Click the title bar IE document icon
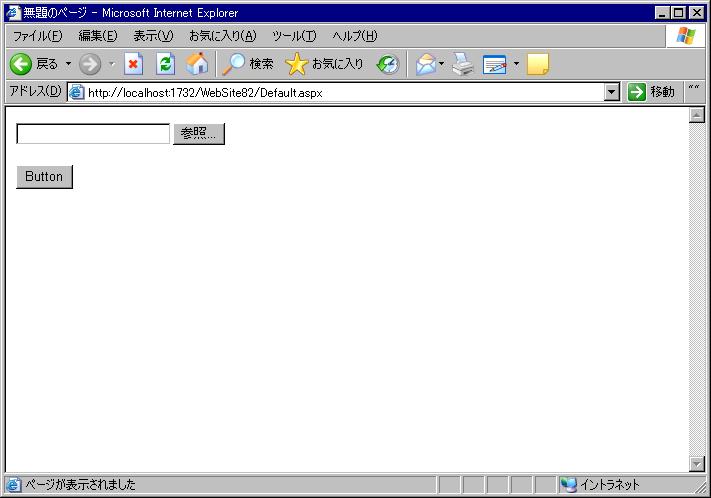The image size is (711, 498). [x=13, y=13]
